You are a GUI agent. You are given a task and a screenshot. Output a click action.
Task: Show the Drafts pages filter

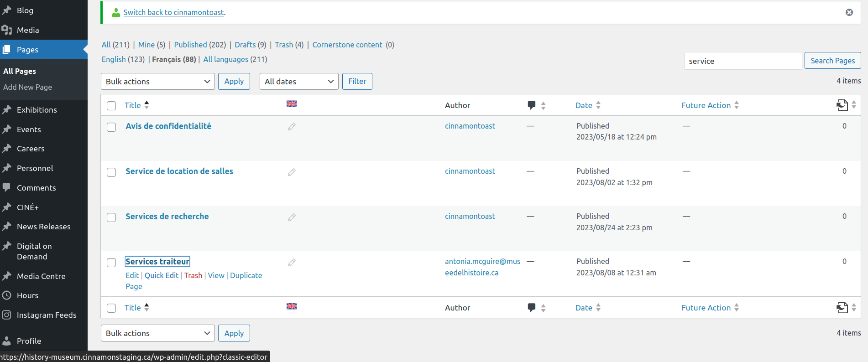pos(245,45)
